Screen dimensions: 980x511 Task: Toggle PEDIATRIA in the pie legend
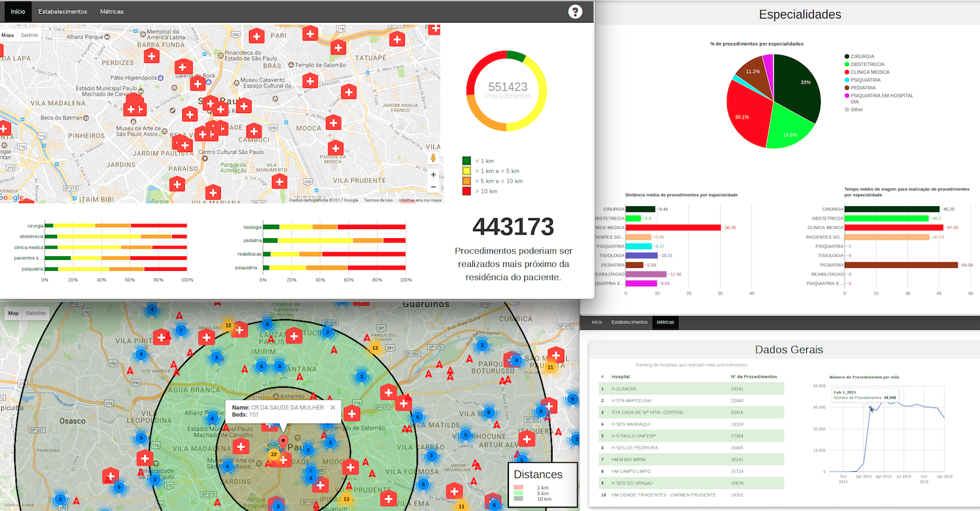[860, 88]
